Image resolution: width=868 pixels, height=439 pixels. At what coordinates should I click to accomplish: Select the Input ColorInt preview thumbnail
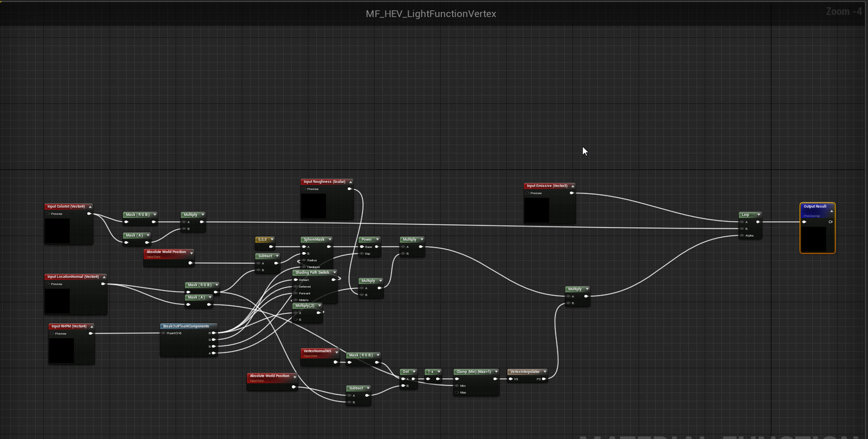(58, 231)
